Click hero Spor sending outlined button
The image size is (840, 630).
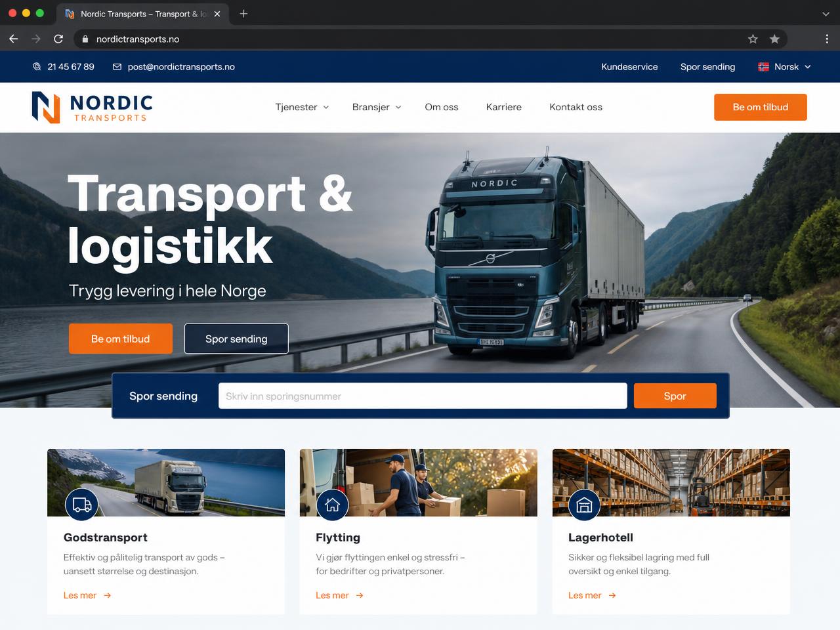click(236, 339)
